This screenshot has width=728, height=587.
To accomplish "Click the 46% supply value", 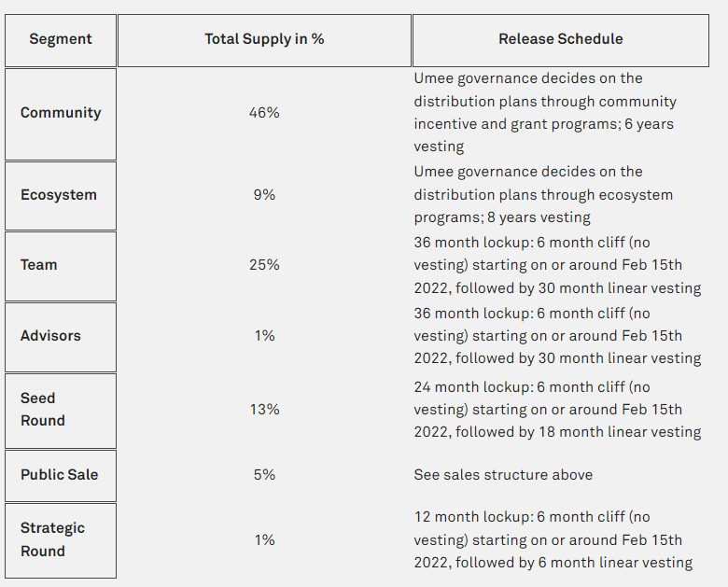I will click(x=264, y=113).
